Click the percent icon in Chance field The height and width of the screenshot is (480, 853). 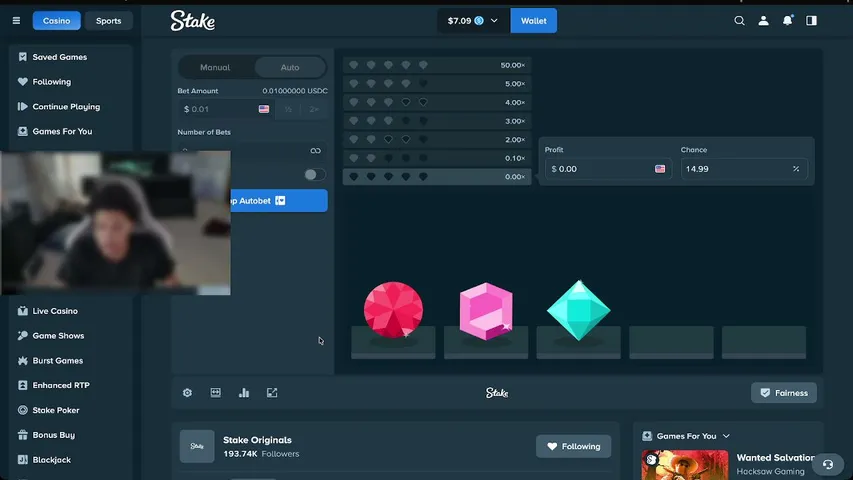click(x=796, y=169)
